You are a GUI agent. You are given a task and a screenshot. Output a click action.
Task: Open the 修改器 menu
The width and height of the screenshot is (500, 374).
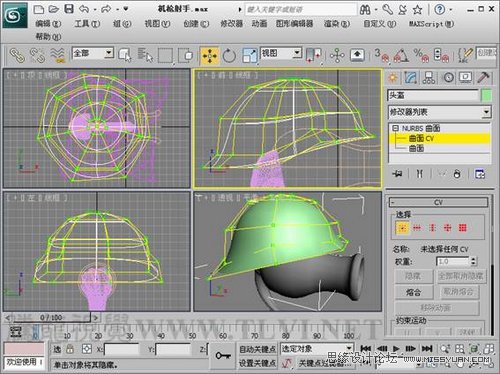231,24
